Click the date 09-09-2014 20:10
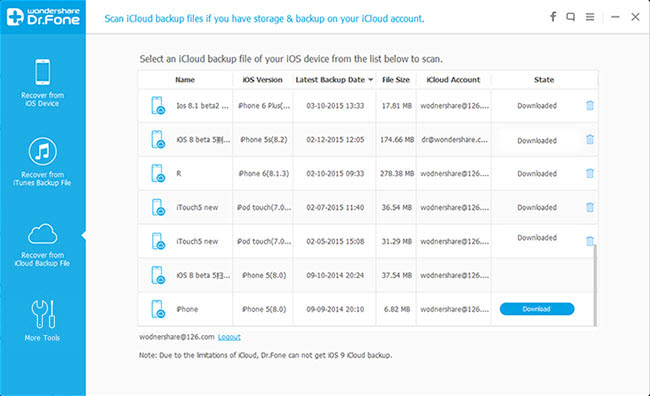 (x=335, y=309)
